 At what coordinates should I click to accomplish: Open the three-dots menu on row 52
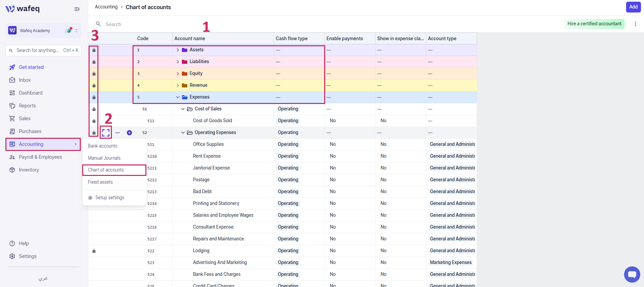118,133
